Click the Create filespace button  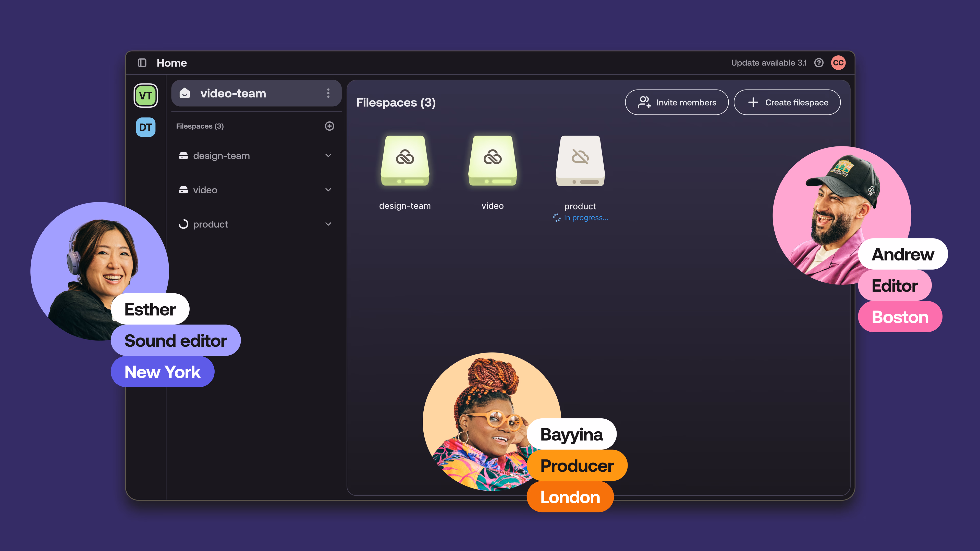[x=787, y=102]
